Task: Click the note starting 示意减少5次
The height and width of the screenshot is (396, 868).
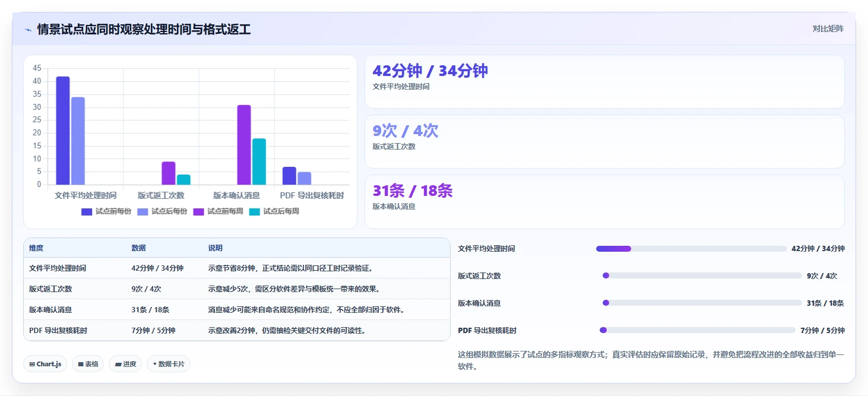Action: click(294, 289)
